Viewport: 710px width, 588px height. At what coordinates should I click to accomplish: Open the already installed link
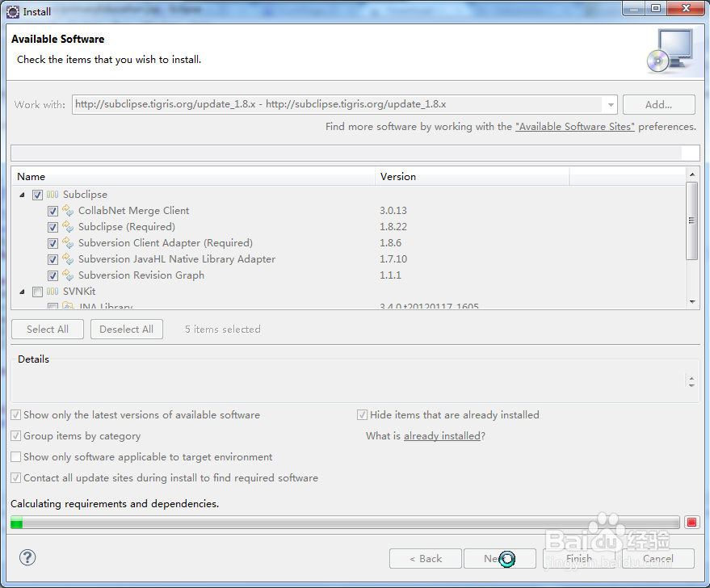442,436
